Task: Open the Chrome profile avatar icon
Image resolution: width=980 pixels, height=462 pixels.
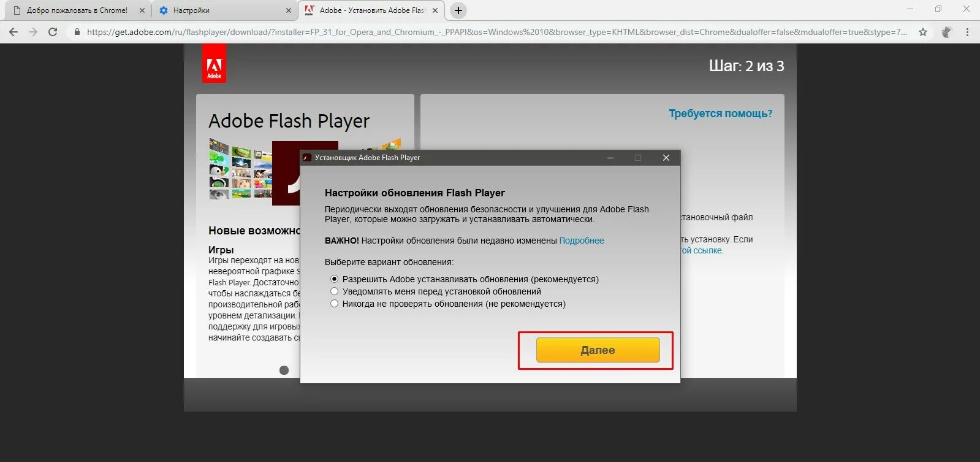Action: [x=947, y=32]
